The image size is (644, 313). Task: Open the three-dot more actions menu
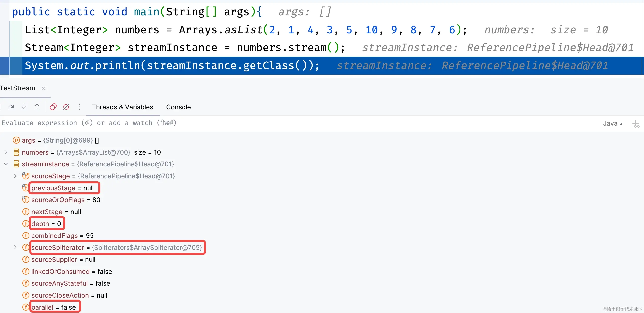79,107
